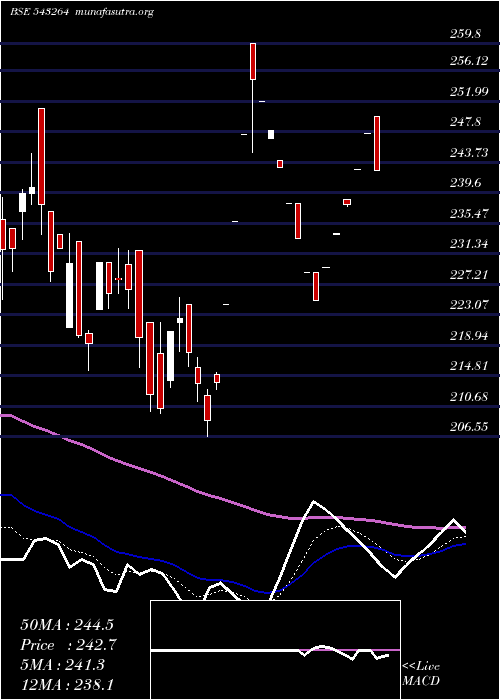
Task: Click the last red candle near 247.8
Action: (377, 143)
